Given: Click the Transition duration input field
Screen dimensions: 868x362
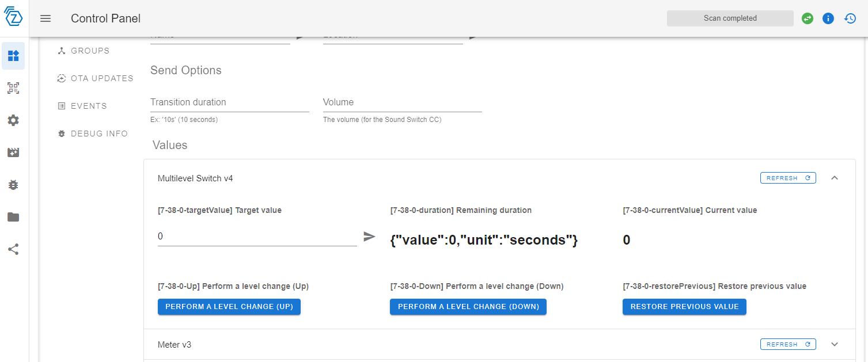Looking at the screenshot, I should [229, 104].
